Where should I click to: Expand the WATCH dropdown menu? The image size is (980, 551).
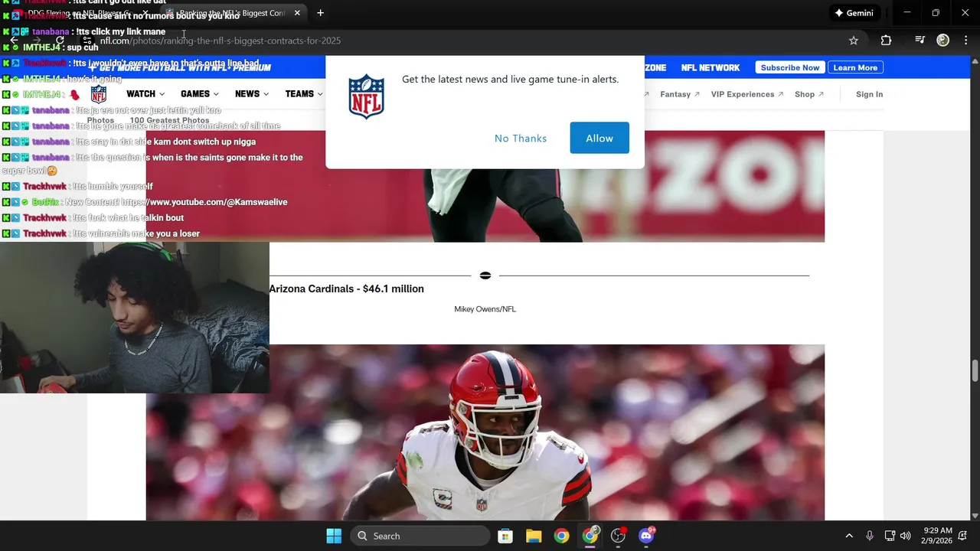click(x=145, y=94)
